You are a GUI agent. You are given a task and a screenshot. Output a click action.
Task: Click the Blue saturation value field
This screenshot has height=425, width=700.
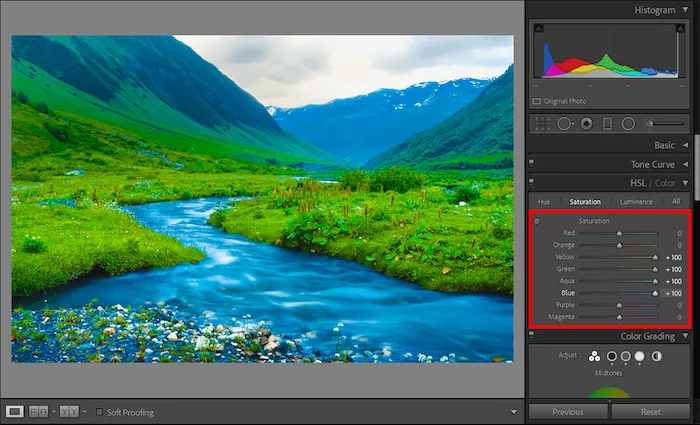point(674,293)
